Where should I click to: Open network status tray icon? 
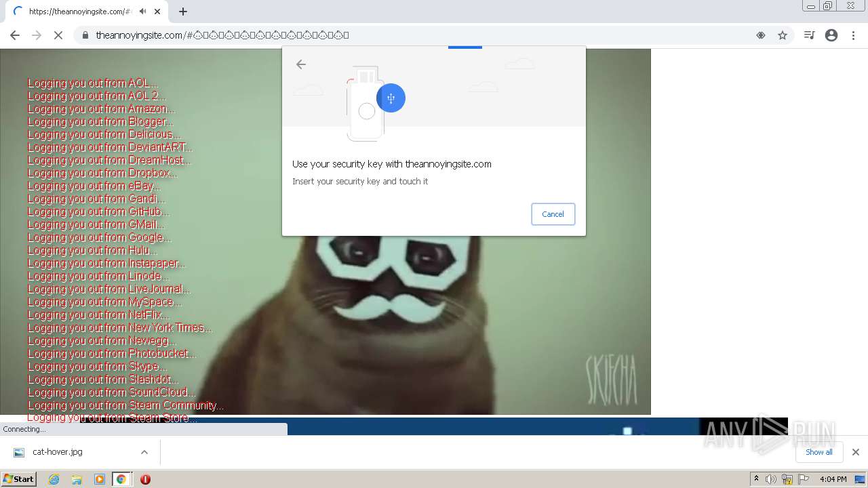click(787, 479)
